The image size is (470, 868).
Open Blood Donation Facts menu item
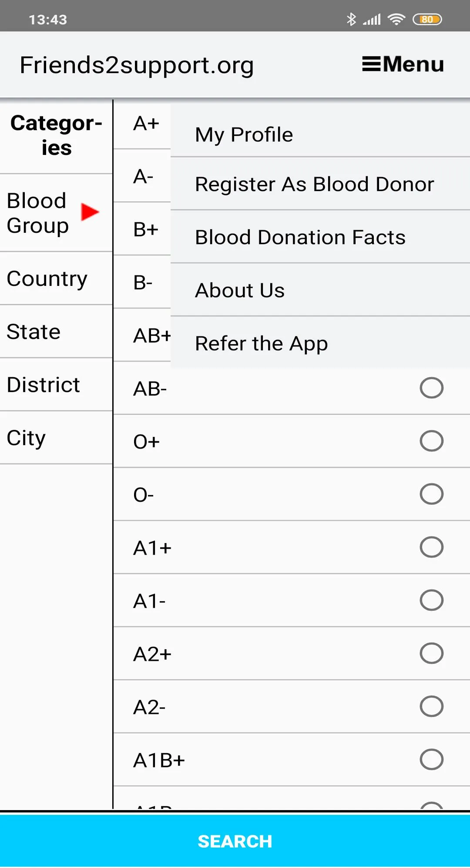point(300,238)
